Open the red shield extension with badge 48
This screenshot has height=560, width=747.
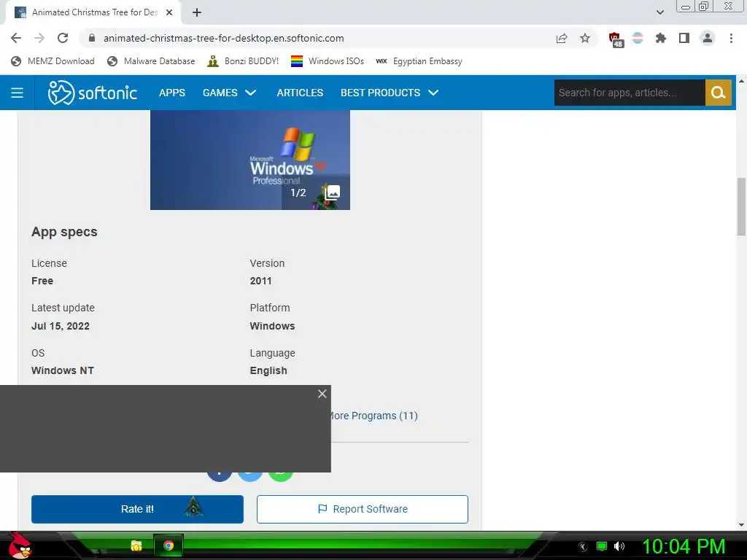click(x=615, y=39)
